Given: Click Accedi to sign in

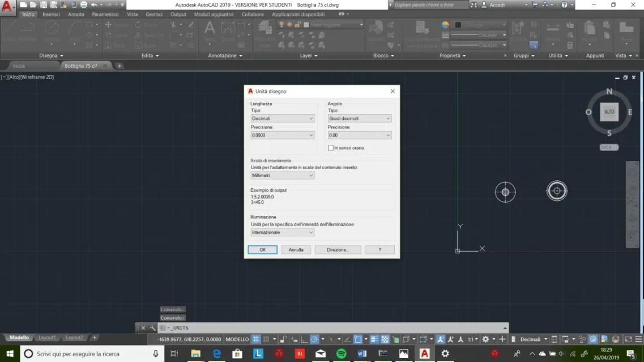Looking at the screenshot, I should point(497,5).
